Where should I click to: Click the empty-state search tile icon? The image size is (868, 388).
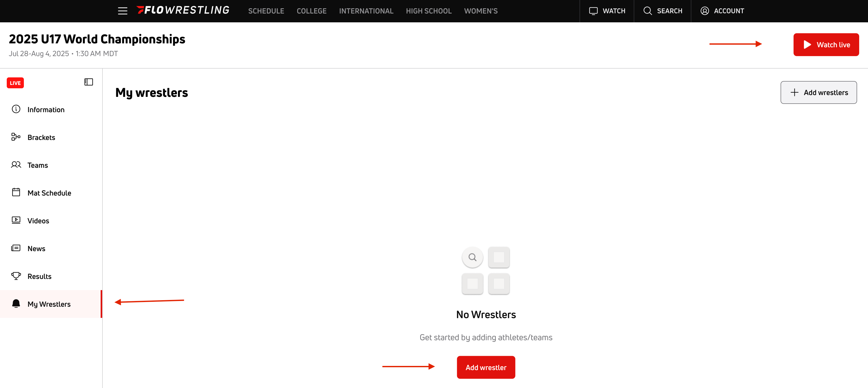coord(472,257)
